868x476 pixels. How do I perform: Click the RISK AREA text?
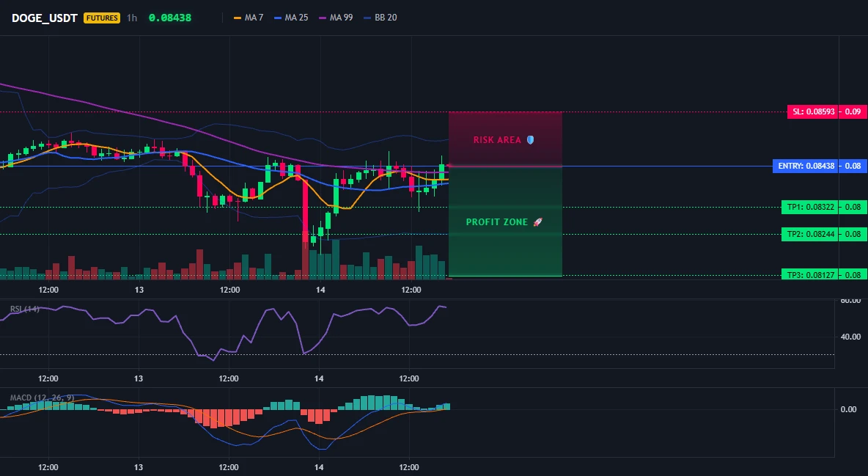click(497, 140)
